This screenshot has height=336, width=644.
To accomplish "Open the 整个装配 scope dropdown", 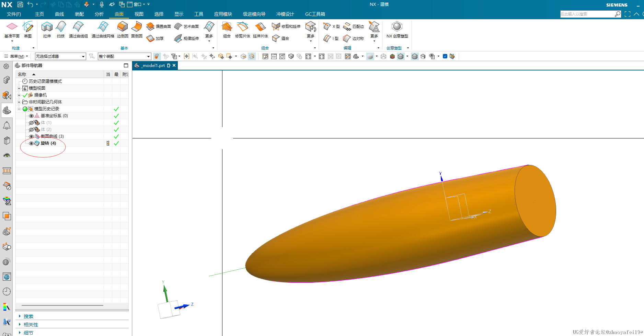I will (x=124, y=56).
